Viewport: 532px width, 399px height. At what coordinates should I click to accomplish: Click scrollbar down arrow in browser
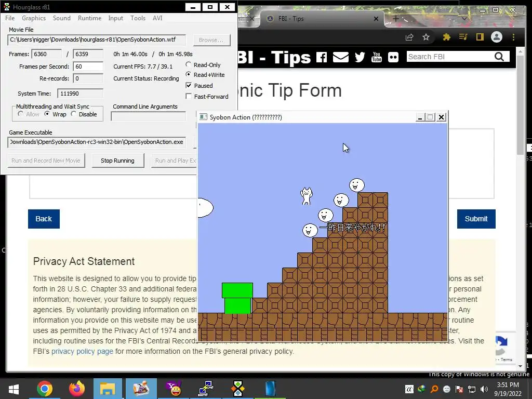[x=520, y=366]
